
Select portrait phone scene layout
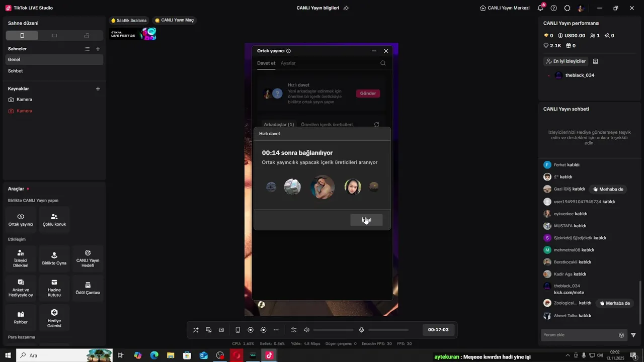tap(22, 36)
